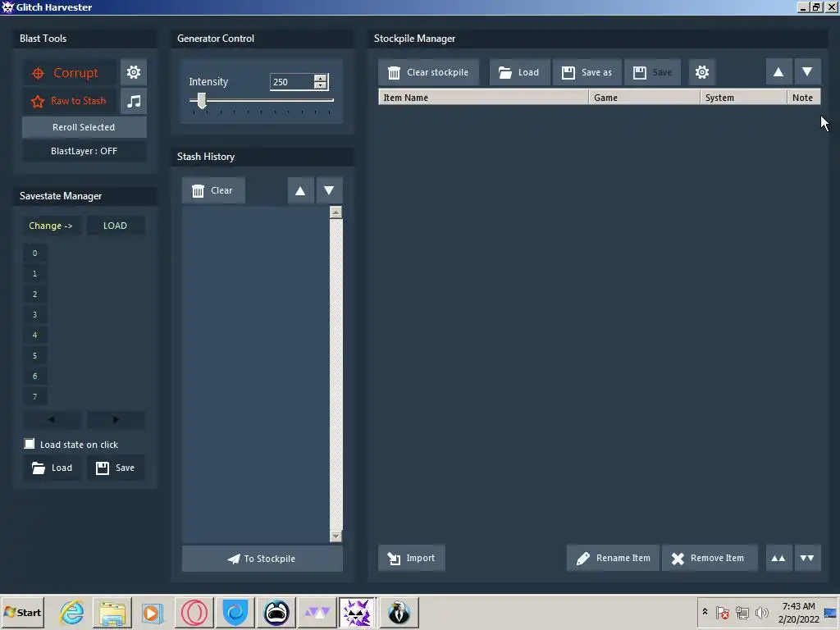Click stockpile move down triangle button
Image resolution: width=840 pixels, height=630 pixels.
(807, 72)
